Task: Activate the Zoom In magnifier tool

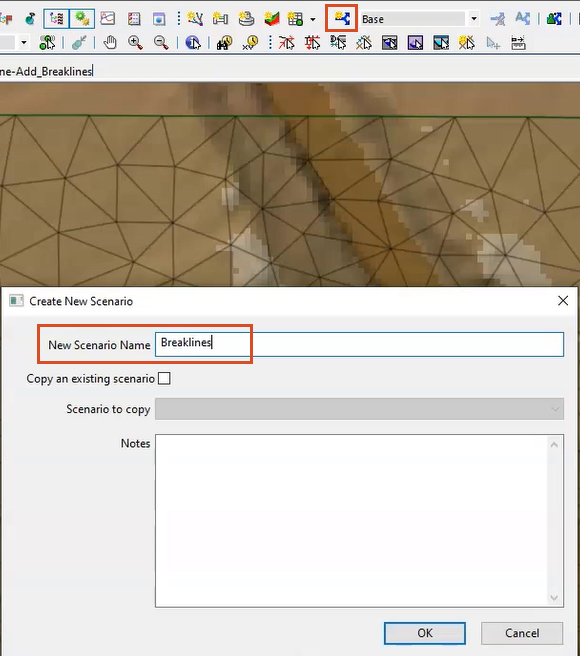Action: 135,43
